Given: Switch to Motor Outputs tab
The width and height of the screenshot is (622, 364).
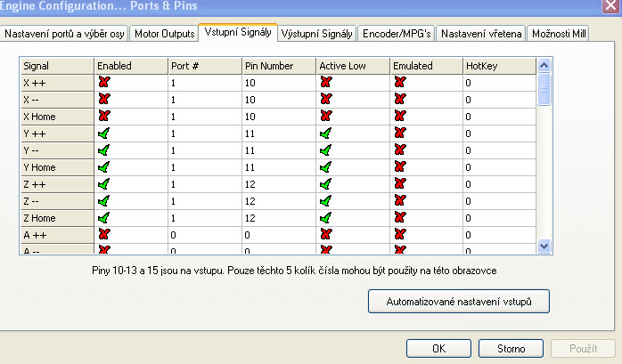Looking at the screenshot, I should pos(164,34).
